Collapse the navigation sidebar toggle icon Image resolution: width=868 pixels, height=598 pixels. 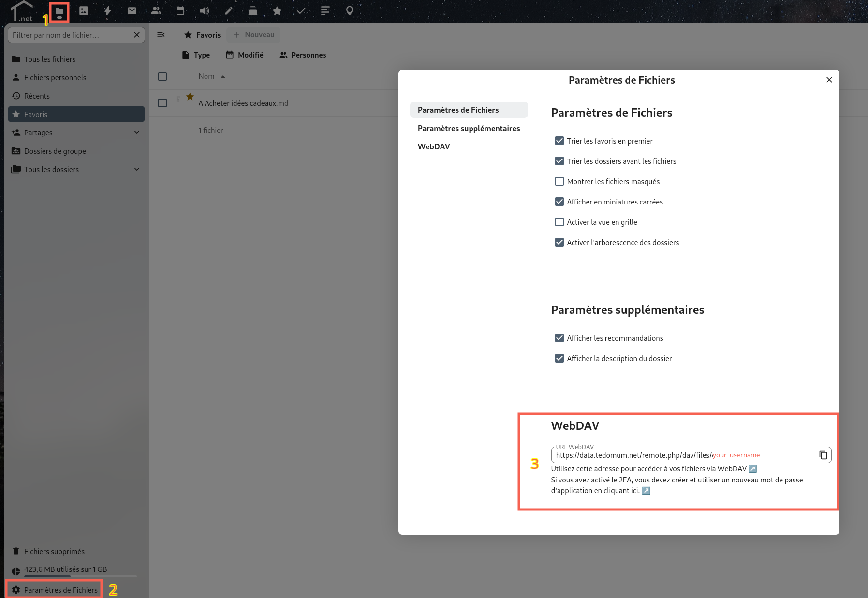161,35
